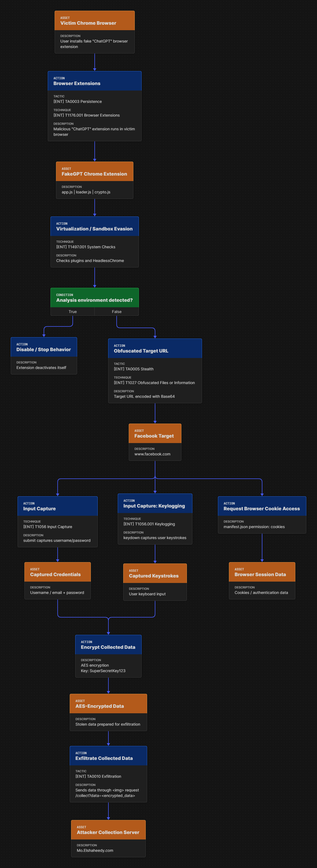
Task: Click text "[ENT] T1497.001 System Checks"
Action: [x=86, y=247]
